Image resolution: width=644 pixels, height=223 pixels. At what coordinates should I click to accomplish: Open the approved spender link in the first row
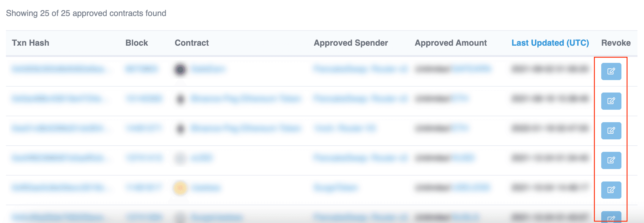click(x=361, y=69)
